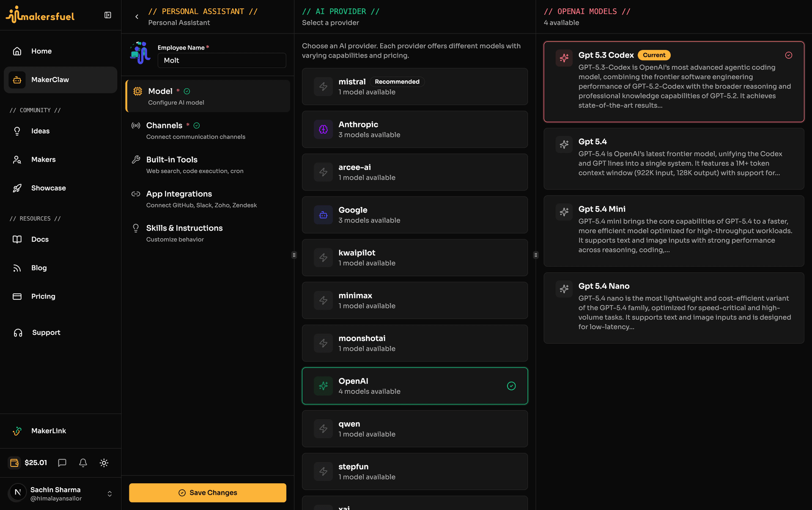Click the employee avatar image
812x510 pixels.
pos(140,53)
